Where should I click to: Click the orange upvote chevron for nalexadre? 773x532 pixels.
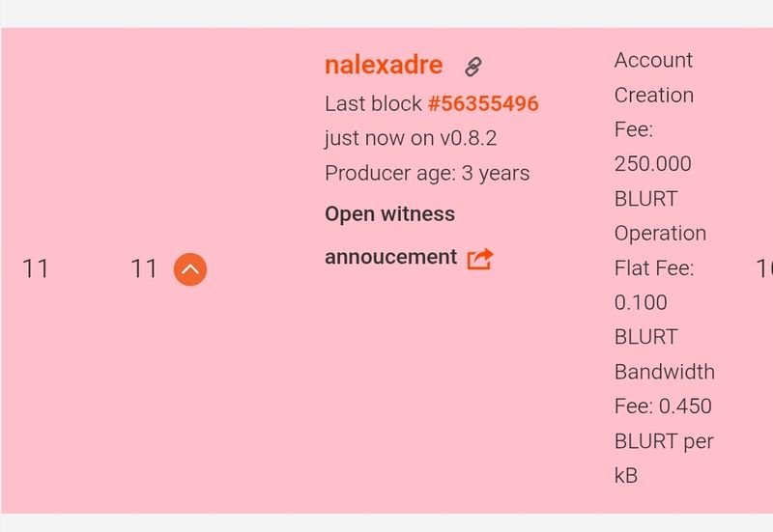190,268
